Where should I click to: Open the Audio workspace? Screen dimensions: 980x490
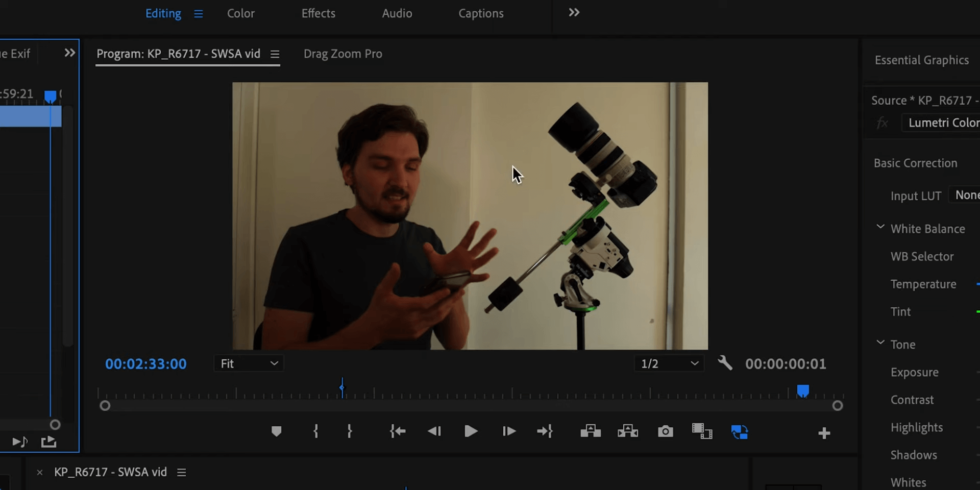click(397, 13)
